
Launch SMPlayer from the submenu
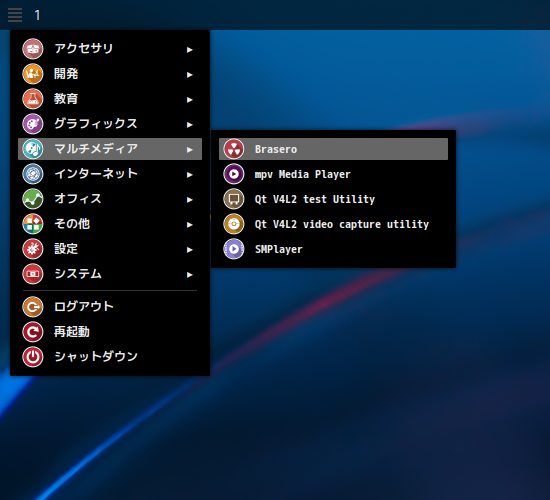(x=333, y=249)
